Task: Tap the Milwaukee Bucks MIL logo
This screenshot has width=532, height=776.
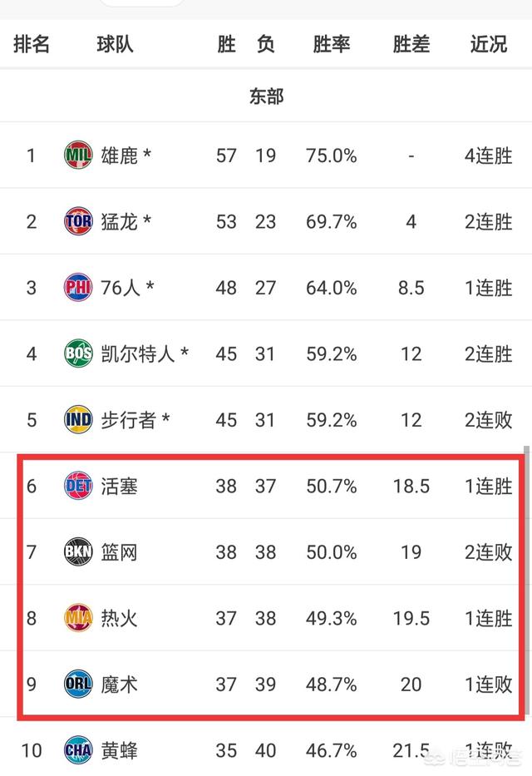Action: (x=78, y=156)
